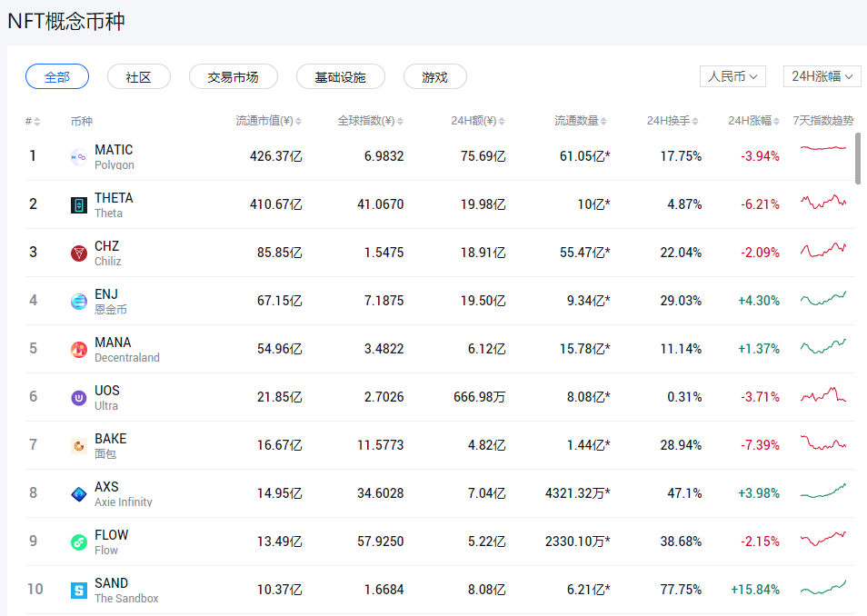
Task: Click the vertical scrollbar on right
Action: coord(858,159)
